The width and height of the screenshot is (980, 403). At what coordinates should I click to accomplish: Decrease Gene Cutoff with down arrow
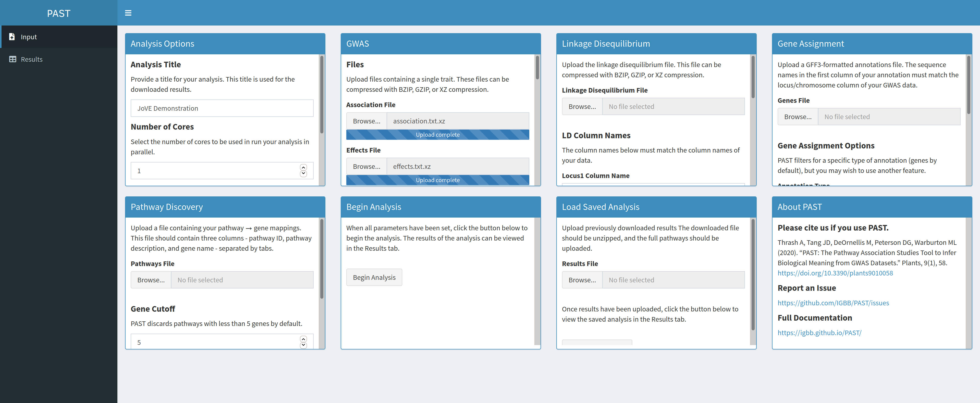(x=303, y=345)
